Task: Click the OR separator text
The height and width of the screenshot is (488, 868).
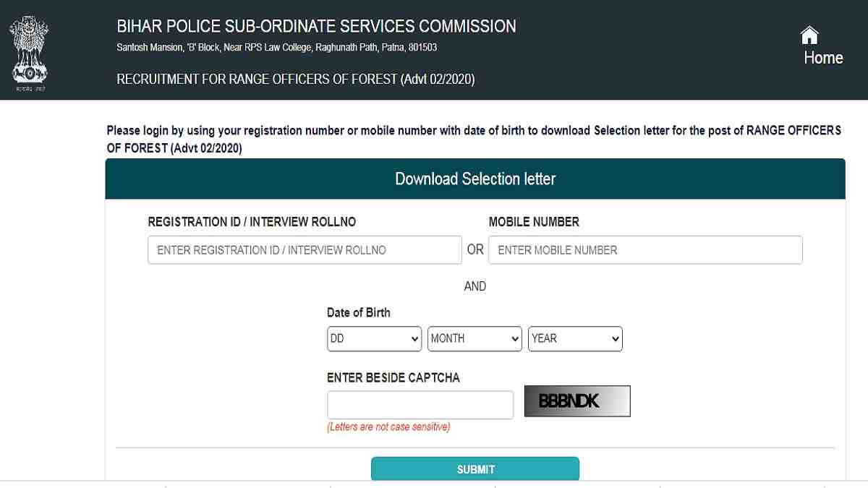Action: point(475,249)
